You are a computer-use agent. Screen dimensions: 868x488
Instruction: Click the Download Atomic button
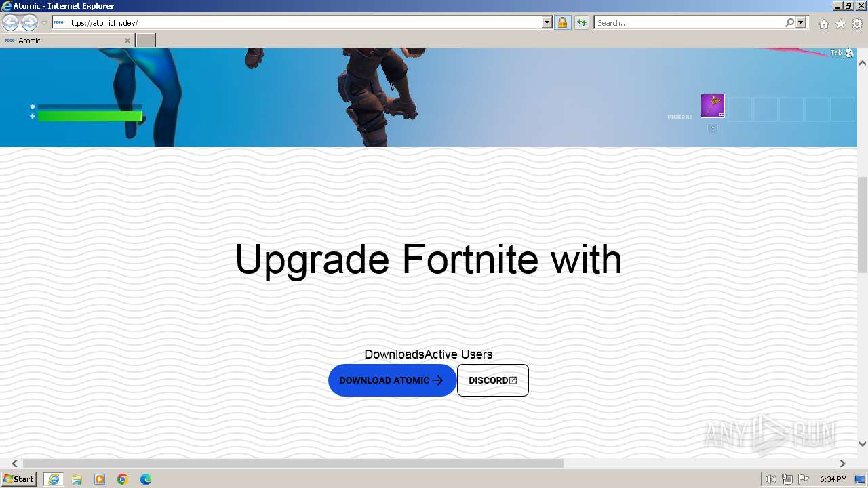point(392,380)
